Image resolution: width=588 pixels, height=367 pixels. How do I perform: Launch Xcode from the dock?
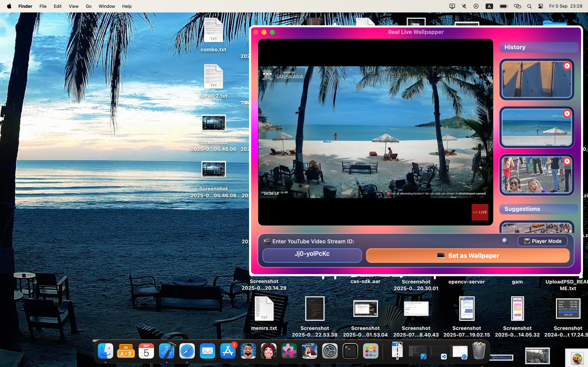[167, 351]
